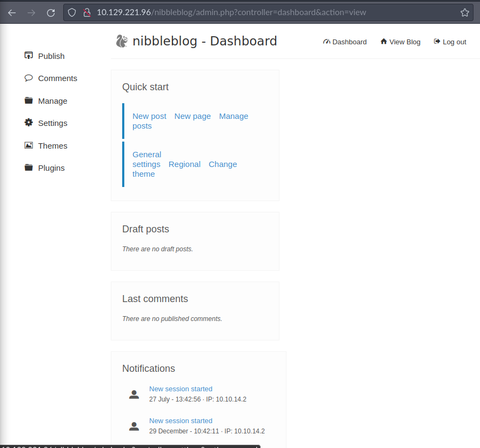The image size is (480, 448).
Task: Click the browser back arrow
Action: 12,12
